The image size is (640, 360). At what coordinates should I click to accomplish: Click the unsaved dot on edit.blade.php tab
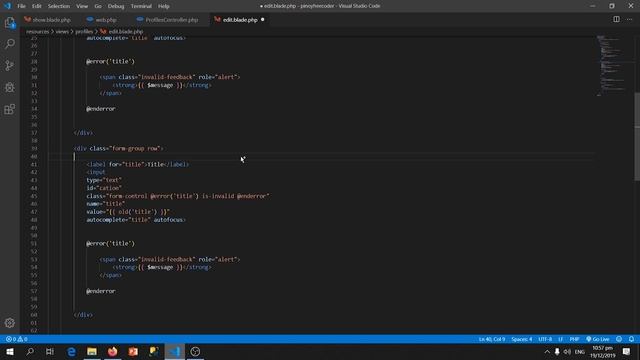(x=262, y=19)
